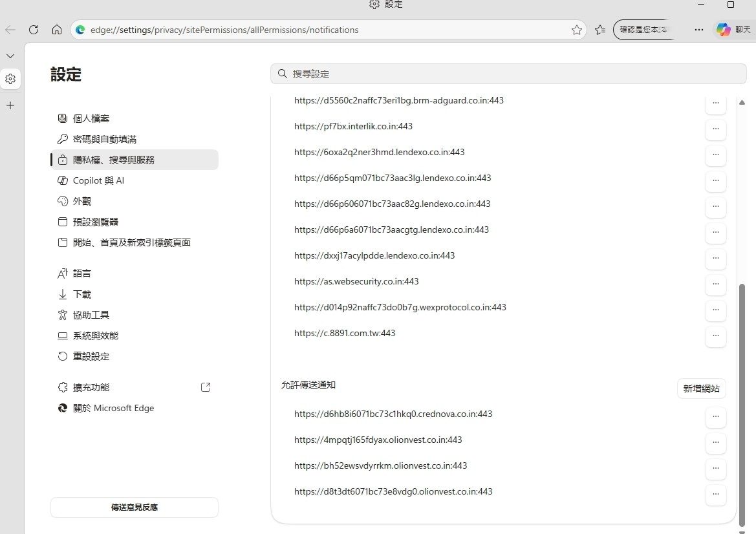The width and height of the screenshot is (756, 534).
Task: Open more actions for c.8891.com.tw
Action: (x=715, y=336)
